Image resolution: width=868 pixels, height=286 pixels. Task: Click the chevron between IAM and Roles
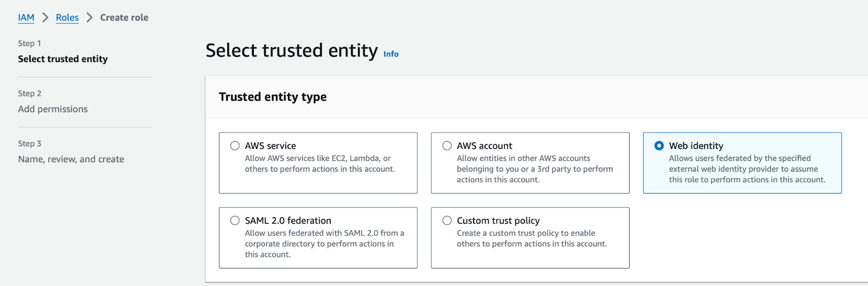(46, 17)
